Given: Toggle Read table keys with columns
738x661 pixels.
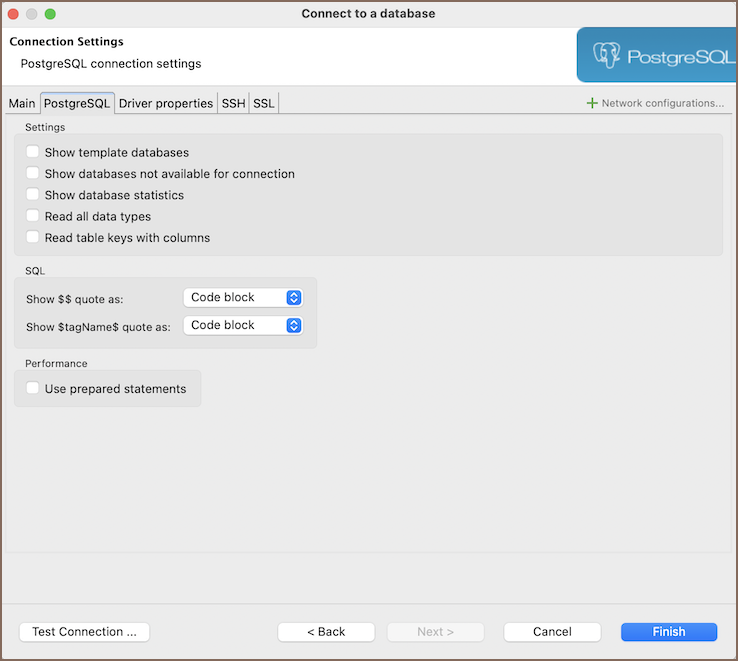Looking at the screenshot, I should (33, 238).
